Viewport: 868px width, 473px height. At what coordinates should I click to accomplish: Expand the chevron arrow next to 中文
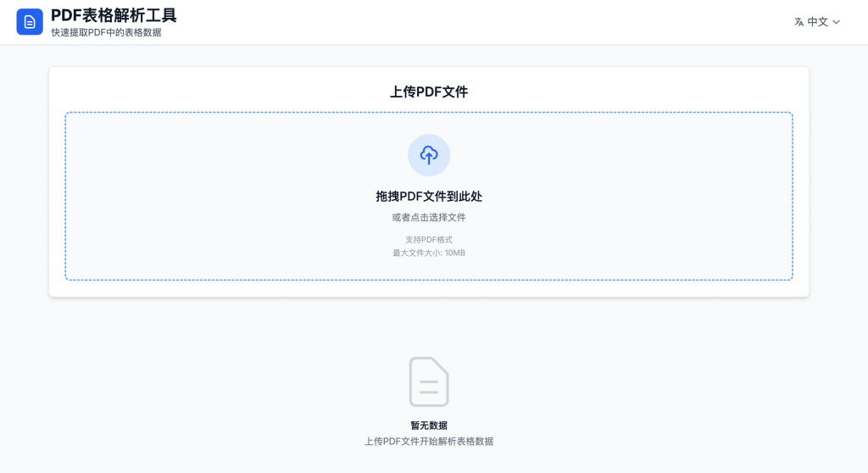pyautogui.click(x=837, y=22)
